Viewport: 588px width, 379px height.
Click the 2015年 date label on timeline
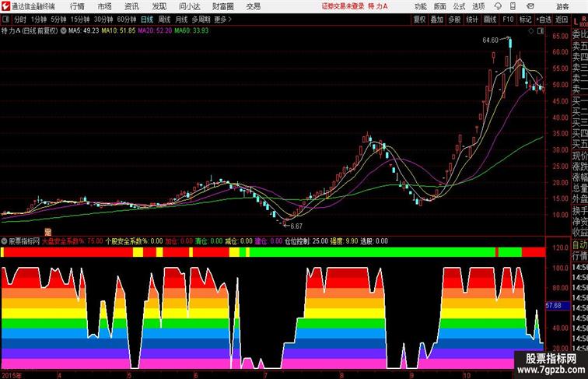(12, 375)
